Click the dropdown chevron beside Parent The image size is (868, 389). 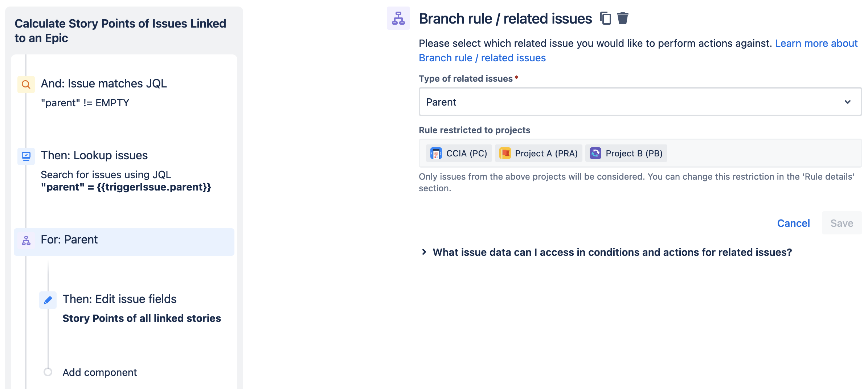[x=848, y=102]
